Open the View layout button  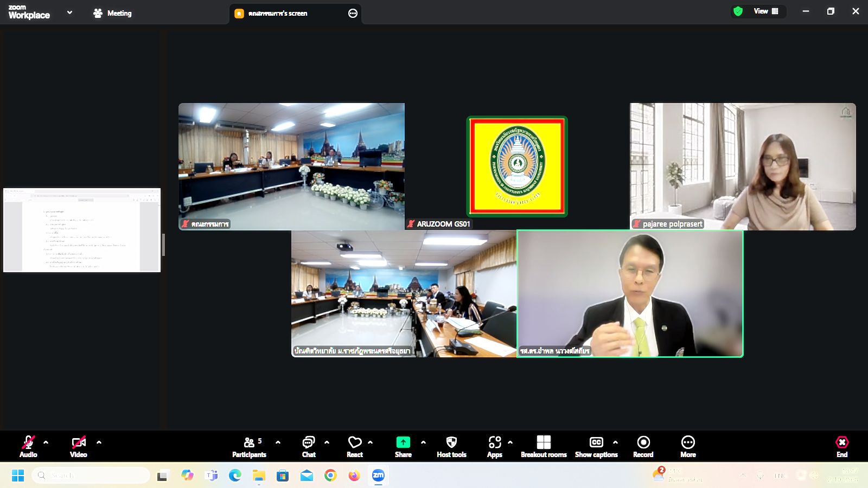(765, 11)
